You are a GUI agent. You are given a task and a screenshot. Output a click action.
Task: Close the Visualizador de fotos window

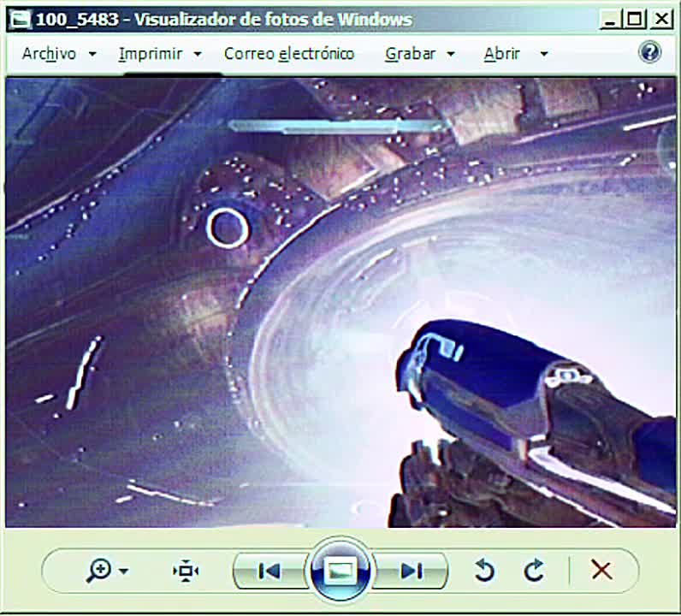coord(661,20)
